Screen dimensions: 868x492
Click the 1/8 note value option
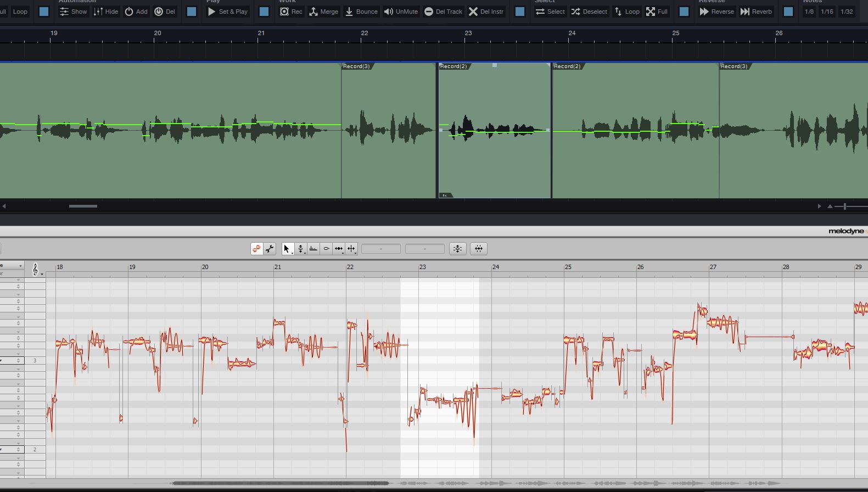click(x=809, y=12)
